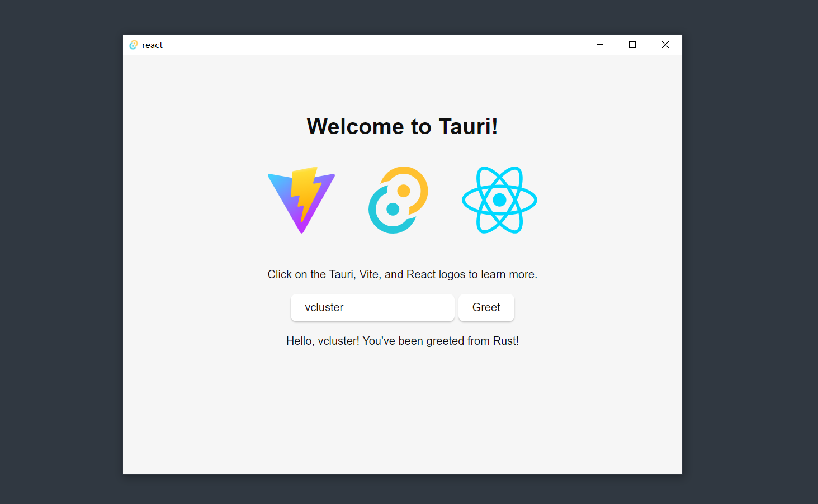Image resolution: width=818 pixels, height=504 pixels.
Task: Click the greeting message from Rust
Action: point(402,340)
